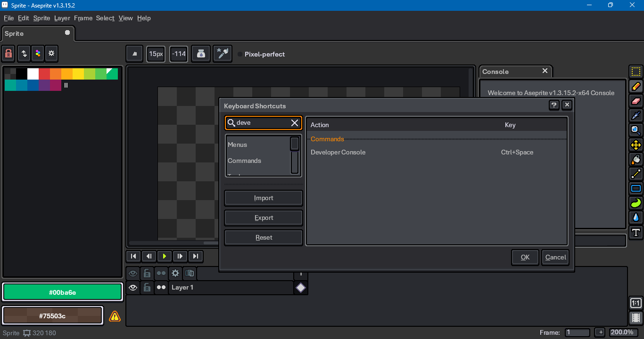Open the ink type dropdown
Viewport: 644px width, 339px height.
(x=202, y=54)
